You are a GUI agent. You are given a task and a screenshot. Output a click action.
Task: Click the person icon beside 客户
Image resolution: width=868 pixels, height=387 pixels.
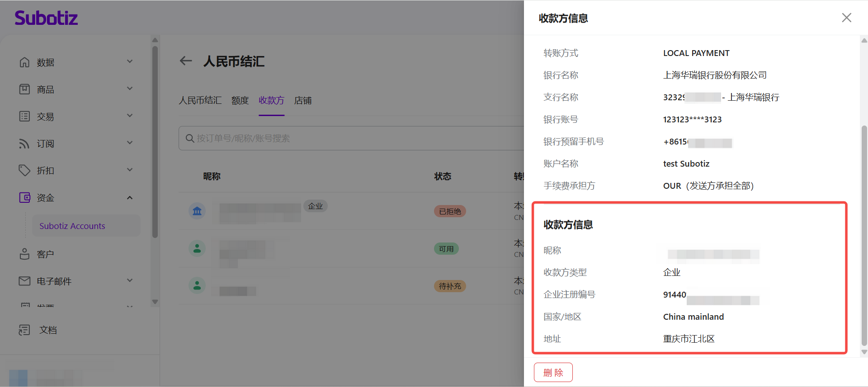point(24,254)
